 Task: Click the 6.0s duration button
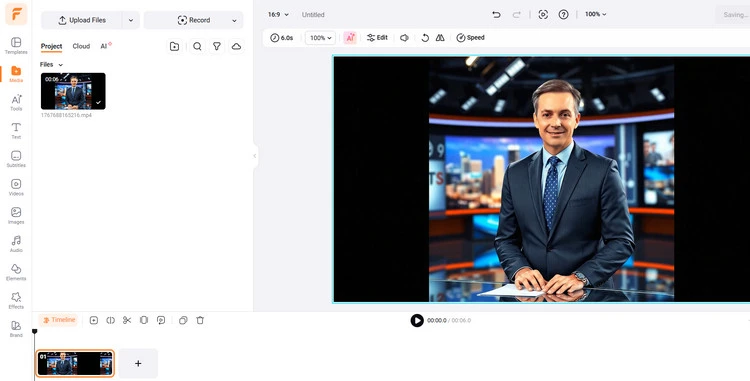[x=282, y=38]
